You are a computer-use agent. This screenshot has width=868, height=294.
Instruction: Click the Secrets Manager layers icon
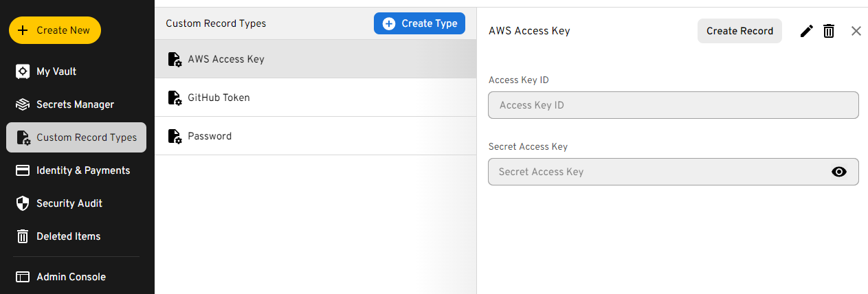coord(23,104)
